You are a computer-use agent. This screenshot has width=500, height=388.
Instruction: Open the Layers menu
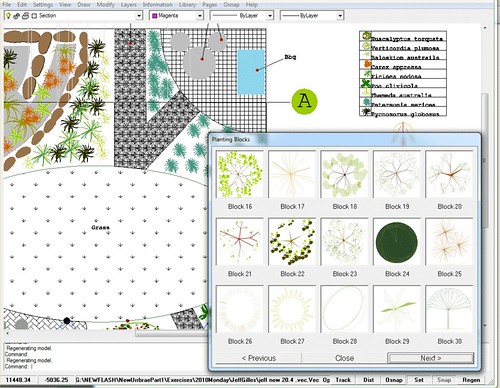[129, 5]
